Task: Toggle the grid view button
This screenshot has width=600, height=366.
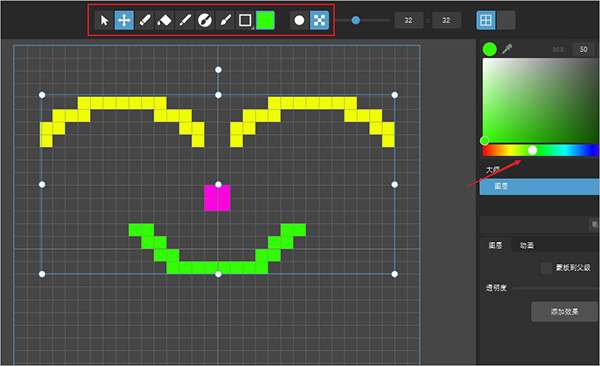Action: 486,20
